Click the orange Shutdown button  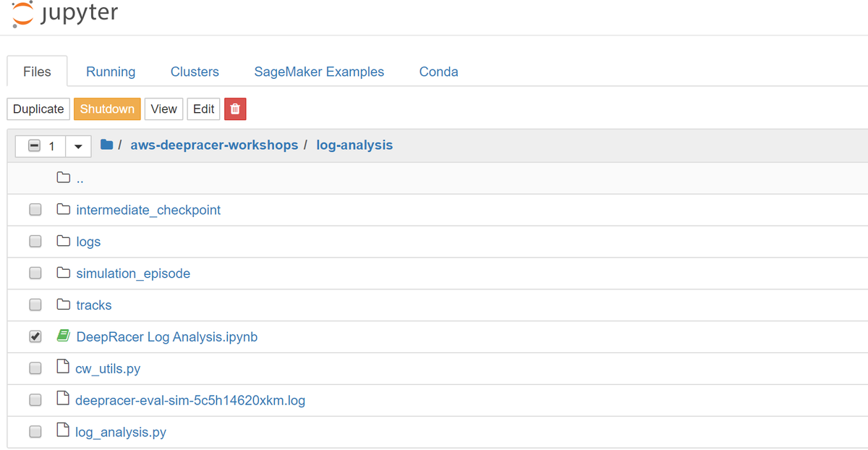click(107, 109)
